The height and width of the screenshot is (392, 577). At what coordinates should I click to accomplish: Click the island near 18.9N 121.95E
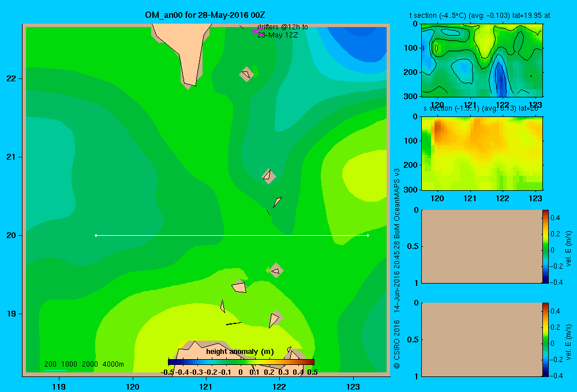click(275, 319)
